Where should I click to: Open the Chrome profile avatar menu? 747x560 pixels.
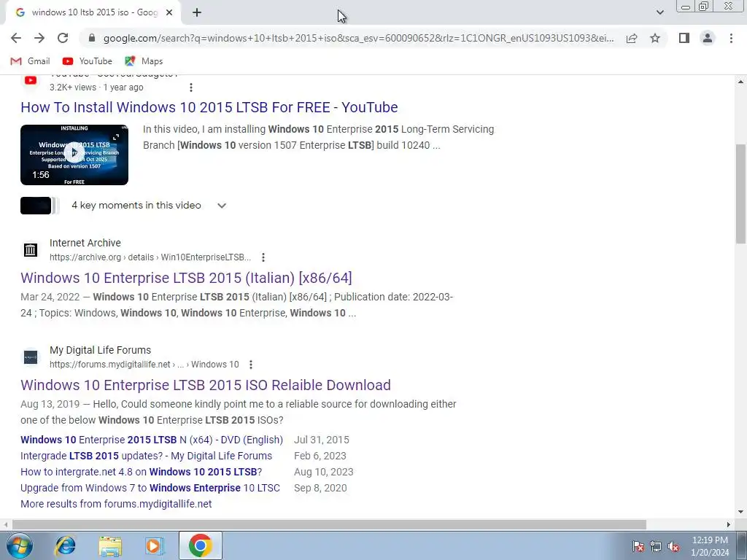click(x=708, y=38)
